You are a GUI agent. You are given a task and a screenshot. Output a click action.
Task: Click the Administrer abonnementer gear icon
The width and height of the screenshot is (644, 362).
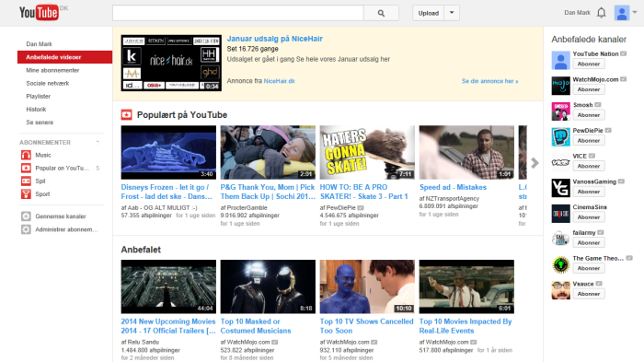pos(26,229)
